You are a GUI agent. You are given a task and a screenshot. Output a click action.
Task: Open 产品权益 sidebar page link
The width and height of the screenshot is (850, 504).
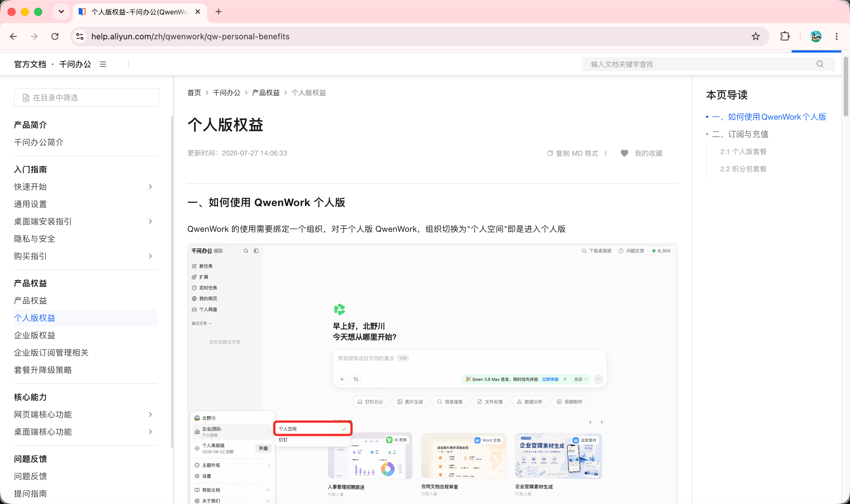(x=30, y=301)
